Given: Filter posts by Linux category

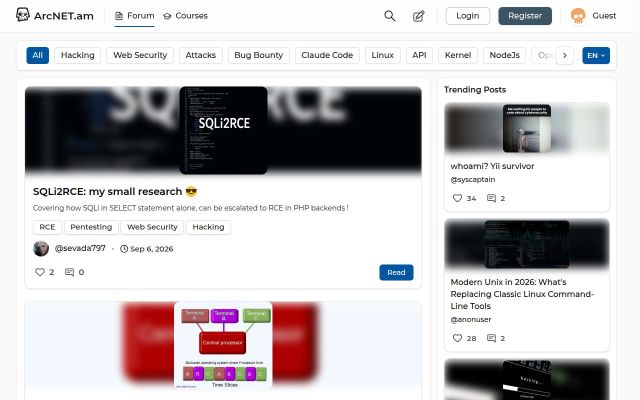Looking at the screenshot, I should (382, 56).
